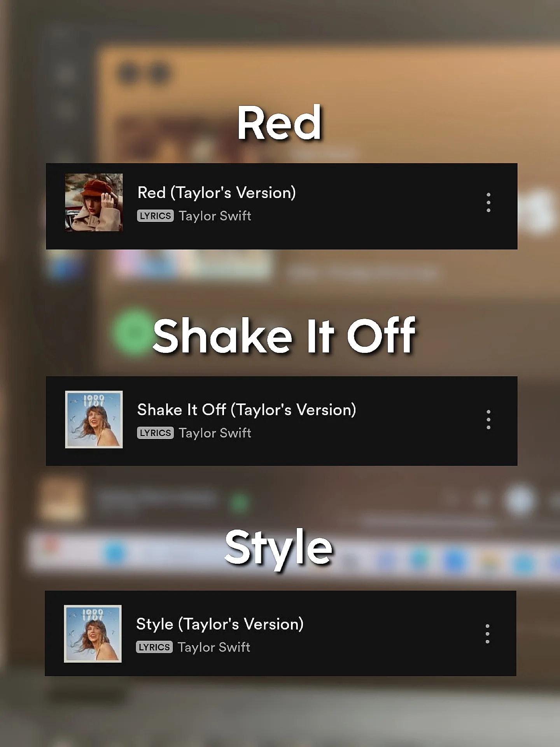The image size is (560, 747).
Task: Play the Red (Taylor's Version) track title
Action: (217, 193)
